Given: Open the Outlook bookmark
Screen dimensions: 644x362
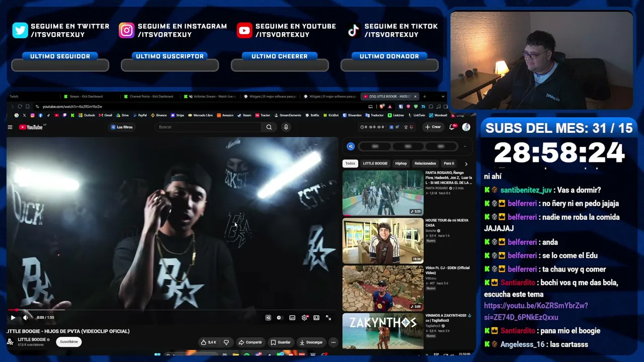Looking at the screenshot, I should point(87,116).
